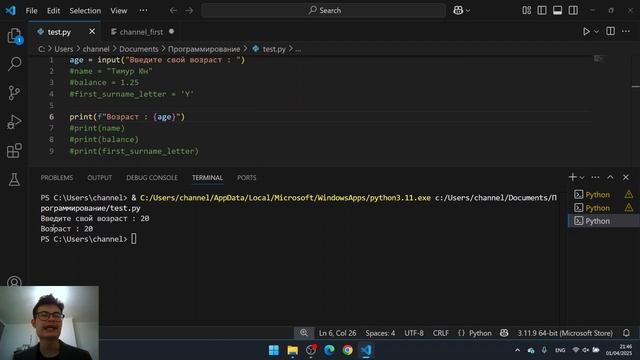Open Source Control view
This screenshot has height=360, width=640.
coord(14,93)
